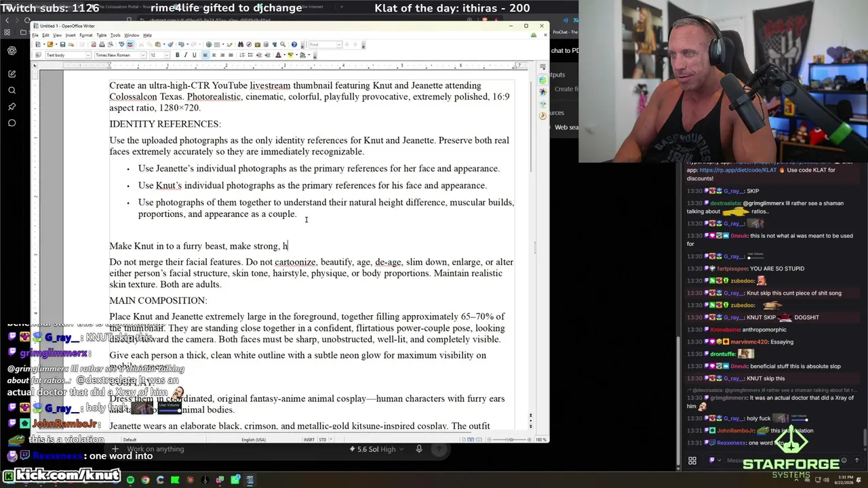
Task: Open the Writer sidebar Properties deck icon
Action: click(x=542, y=80)
